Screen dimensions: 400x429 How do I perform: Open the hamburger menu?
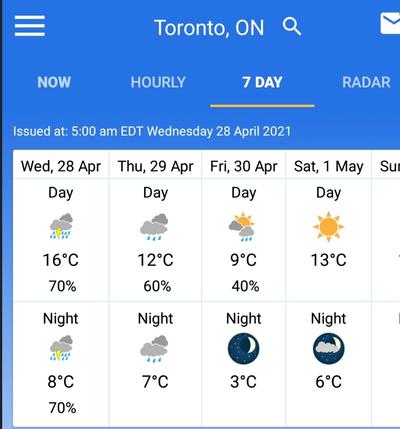coord(30,26)
